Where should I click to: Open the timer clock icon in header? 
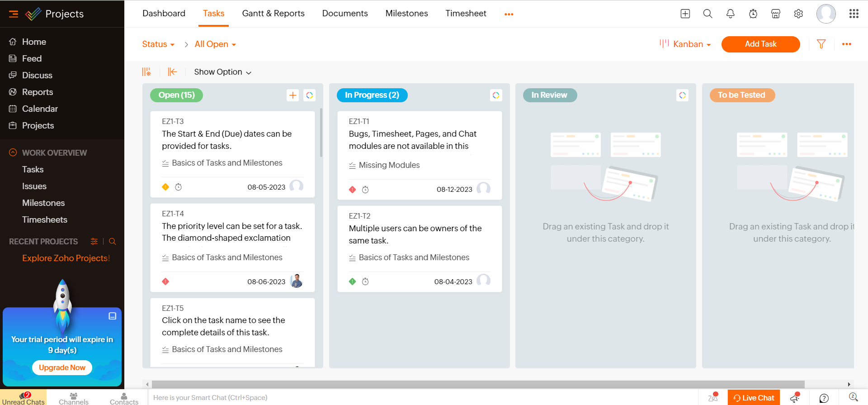tap(753, 14)
